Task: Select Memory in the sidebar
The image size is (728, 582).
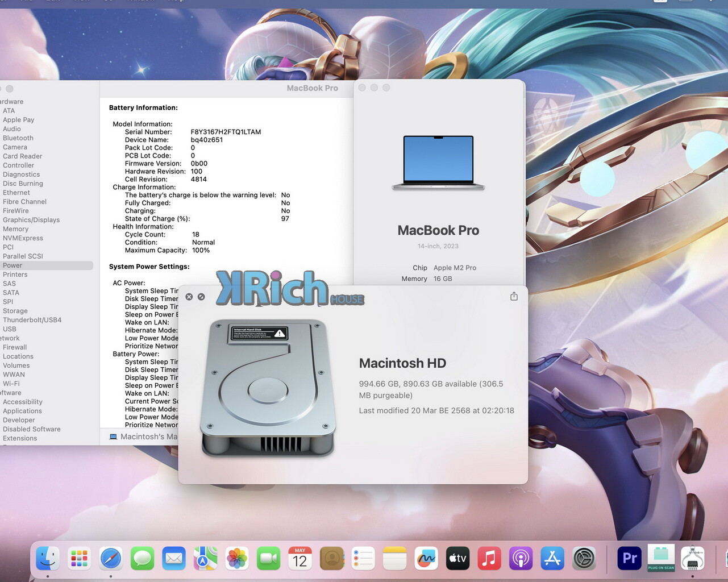Action: (x=16, y=229)
